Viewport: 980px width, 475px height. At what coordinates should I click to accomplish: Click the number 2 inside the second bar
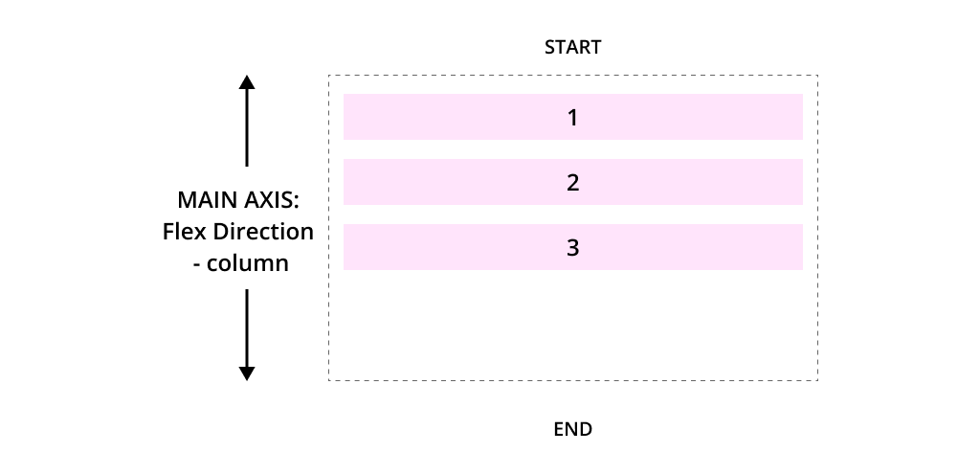[573, 183]
